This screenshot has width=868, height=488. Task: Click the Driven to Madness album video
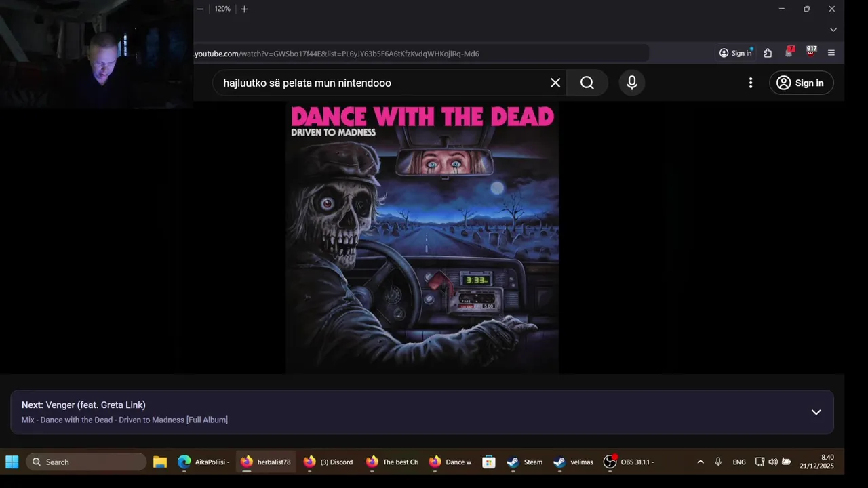tap(422, 237)
